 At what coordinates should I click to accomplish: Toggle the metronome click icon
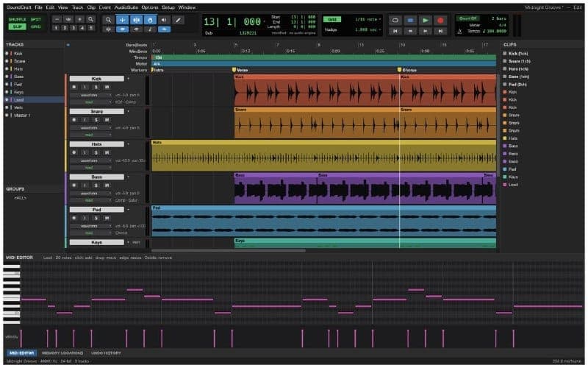pos(460,32)
